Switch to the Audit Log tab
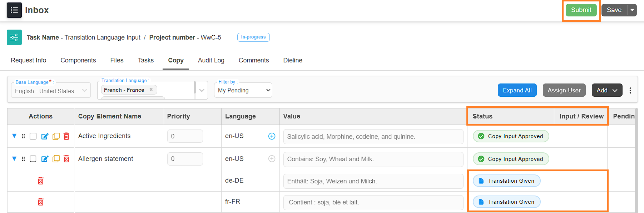Screen dimensions: 644x213 point(211,60)
